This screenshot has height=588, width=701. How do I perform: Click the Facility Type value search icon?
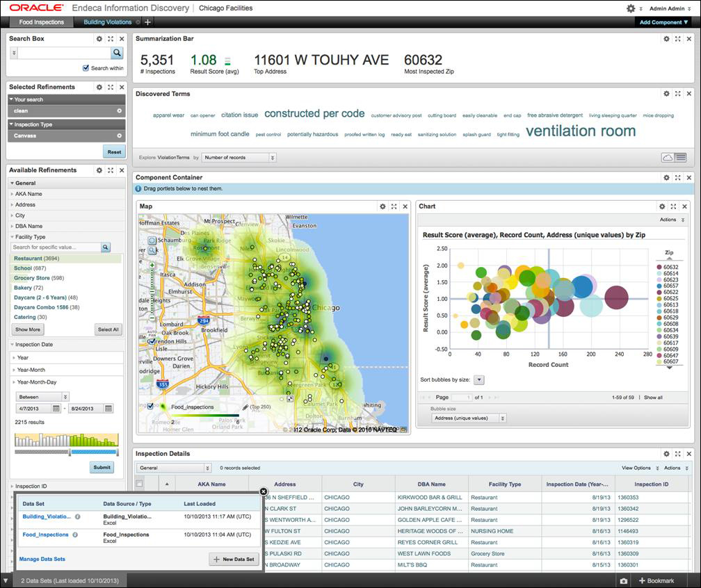[106, 247]
